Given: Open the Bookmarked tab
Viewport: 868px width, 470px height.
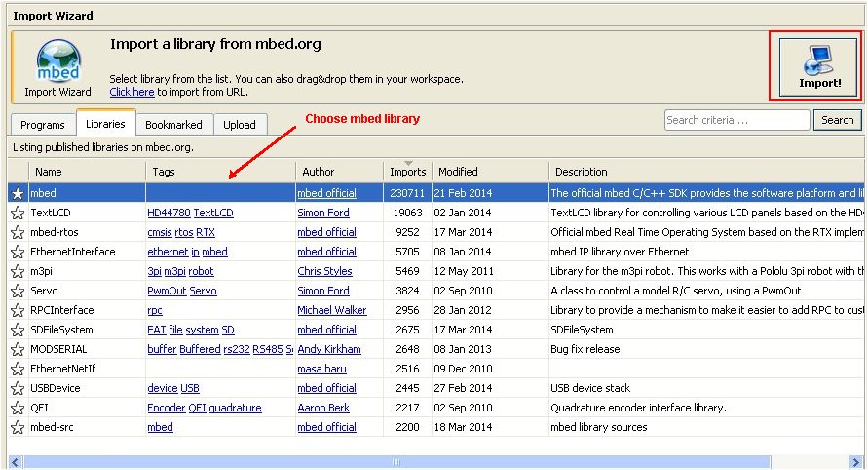Looking at the screenshot, I should [x=173, y=125].
